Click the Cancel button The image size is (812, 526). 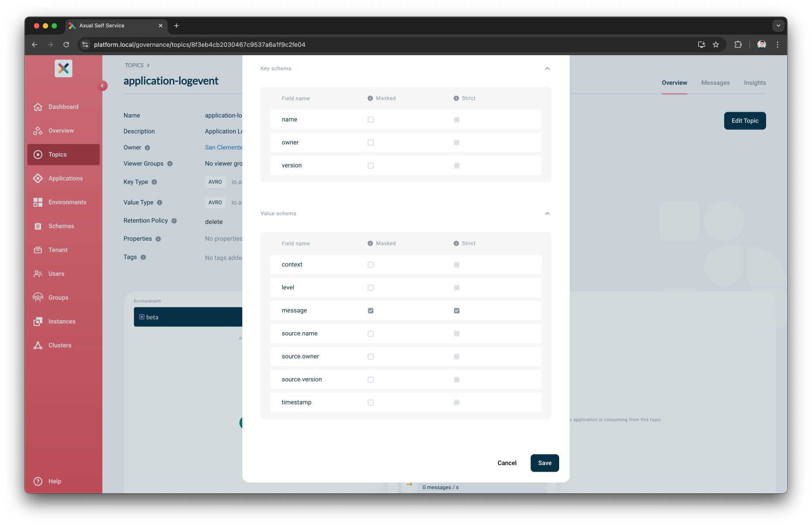tap(507, 463)
